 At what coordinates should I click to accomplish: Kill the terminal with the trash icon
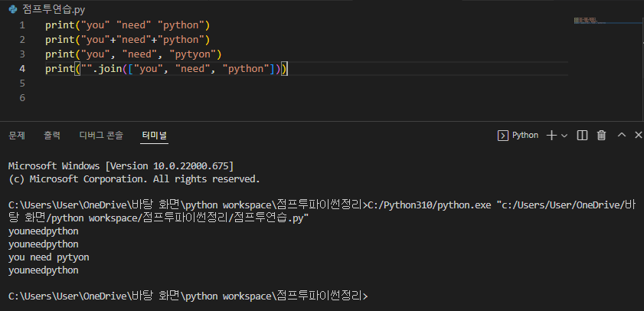(x=601, y=136)
